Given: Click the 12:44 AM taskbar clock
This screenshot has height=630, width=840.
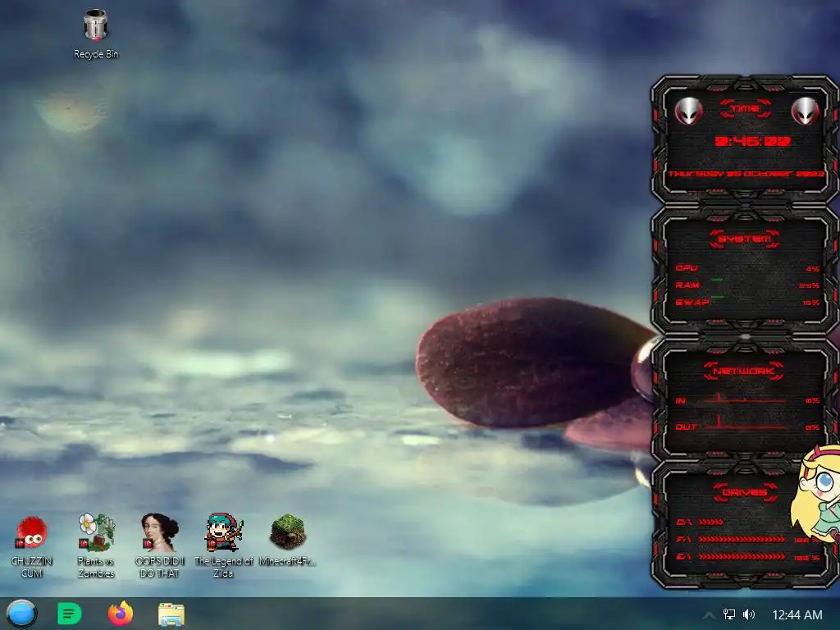Looking at the screenshot, I should [x=797, y=614].
